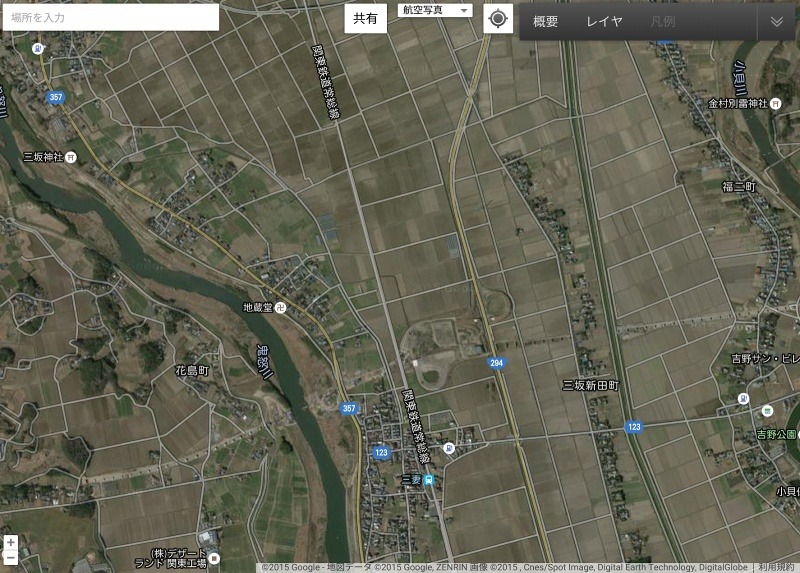
Task: Expand the panel with double-chevron arrow
Action: pos(777,21)
